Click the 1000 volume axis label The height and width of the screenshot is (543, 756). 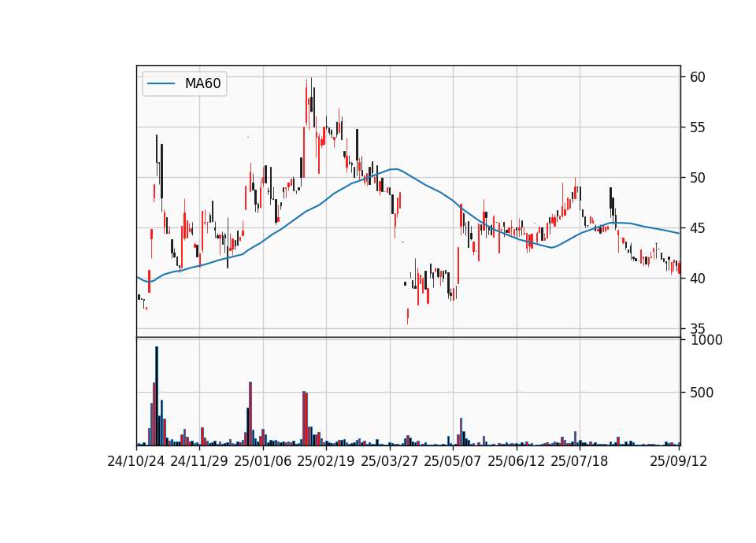pyautogui.click(x=706, y=340)
